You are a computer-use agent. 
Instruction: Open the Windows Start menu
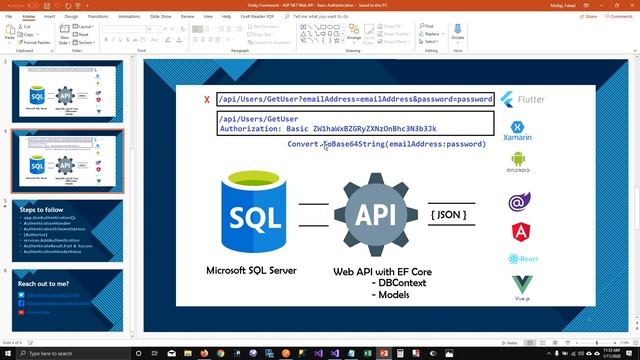click(8, 353)
